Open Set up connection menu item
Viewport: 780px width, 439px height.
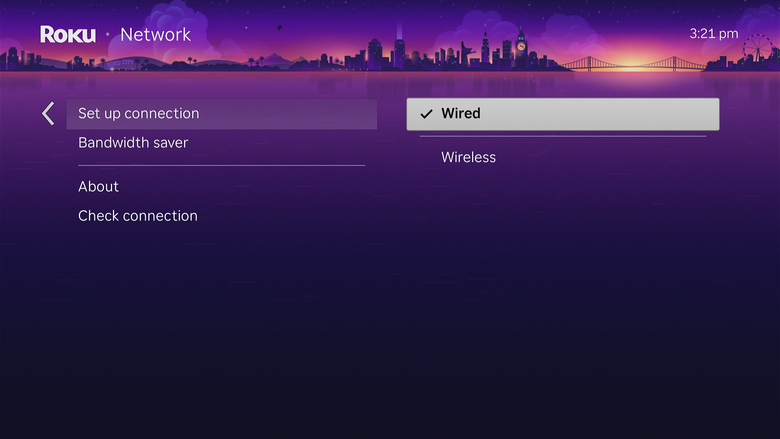click(222, 114)
